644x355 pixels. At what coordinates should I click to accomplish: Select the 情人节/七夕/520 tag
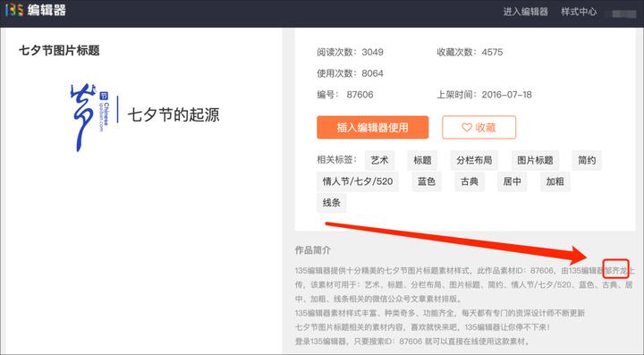coord(358,182)
